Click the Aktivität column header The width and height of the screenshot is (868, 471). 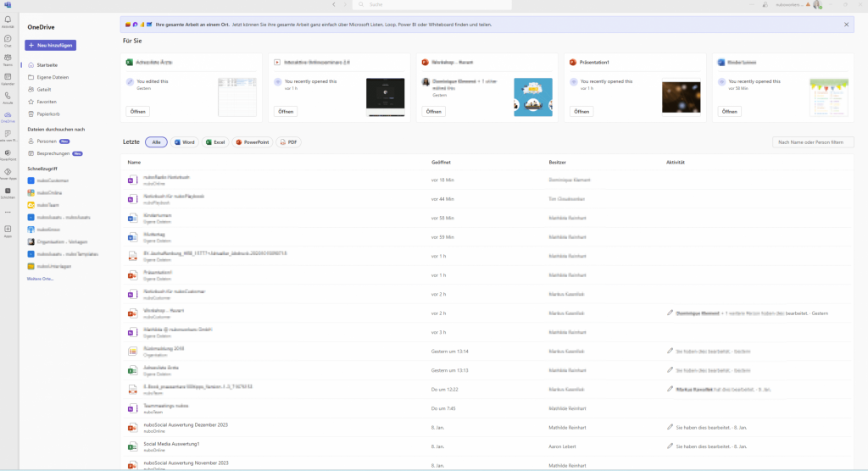[x=676, y=162]
